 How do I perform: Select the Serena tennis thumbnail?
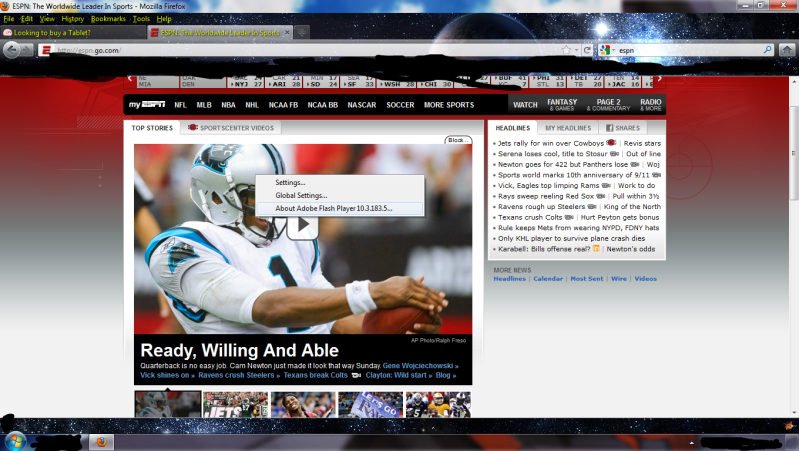click(x=303, y=405)
